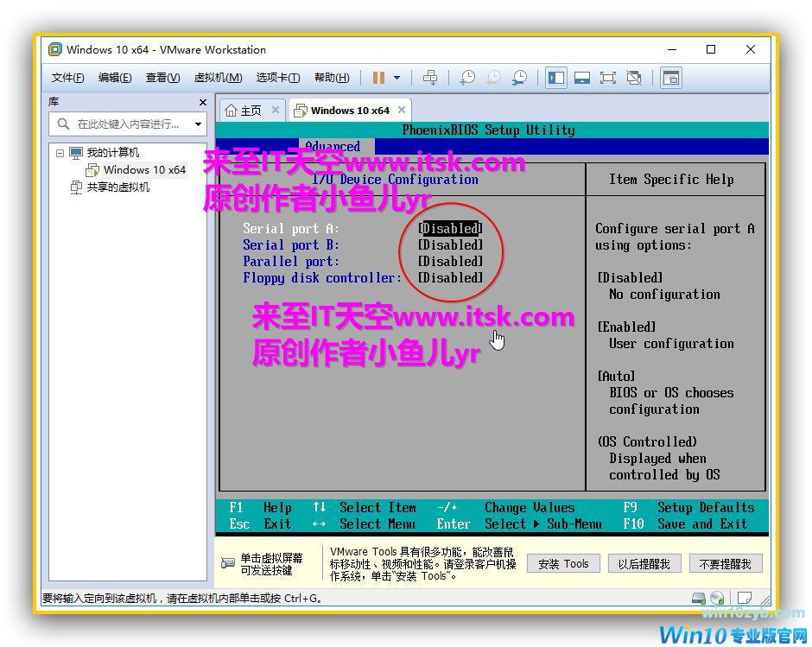Image resolution: width=812 pixels, height=647 pixels.
Task: Take a snapshot using the clock-plus icon
Action: click(466, 78)
